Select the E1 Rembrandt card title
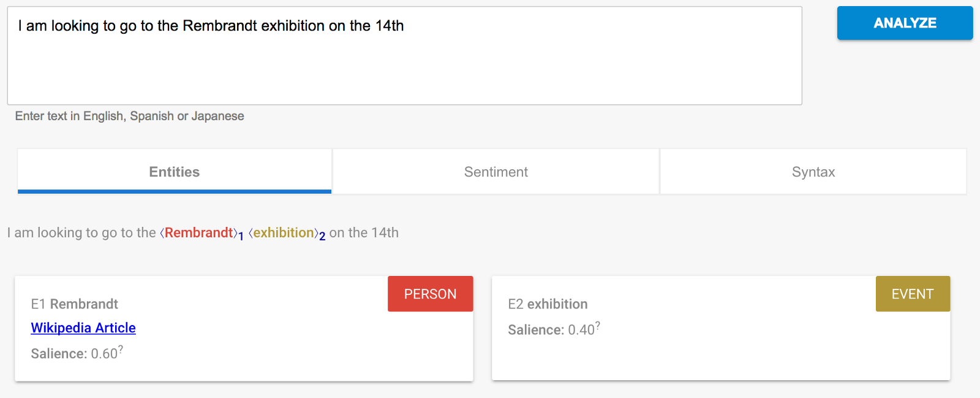This screenshot has height=398, width=980. 75,304
